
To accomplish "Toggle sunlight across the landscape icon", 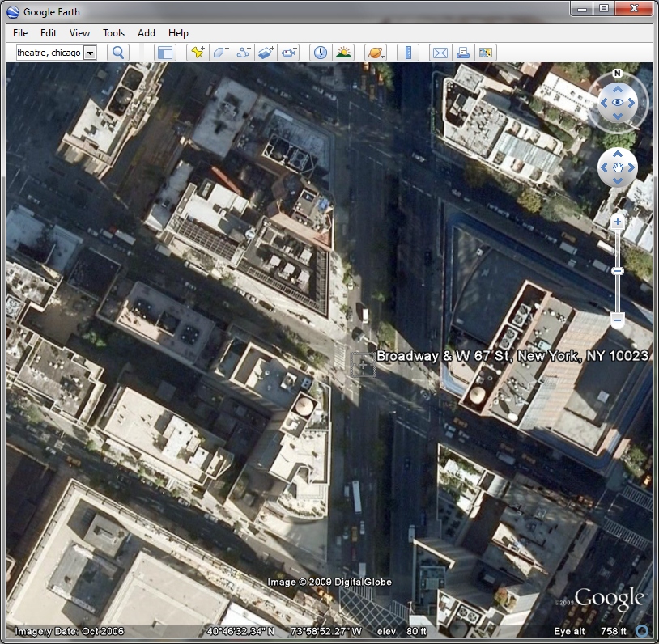I will (343, 53).
